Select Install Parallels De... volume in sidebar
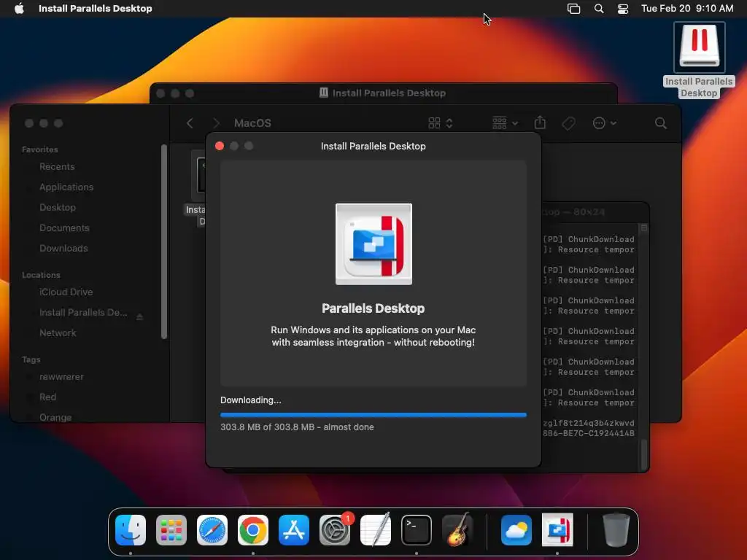Viewport: 747px width, 560px height. coord(83,312)
